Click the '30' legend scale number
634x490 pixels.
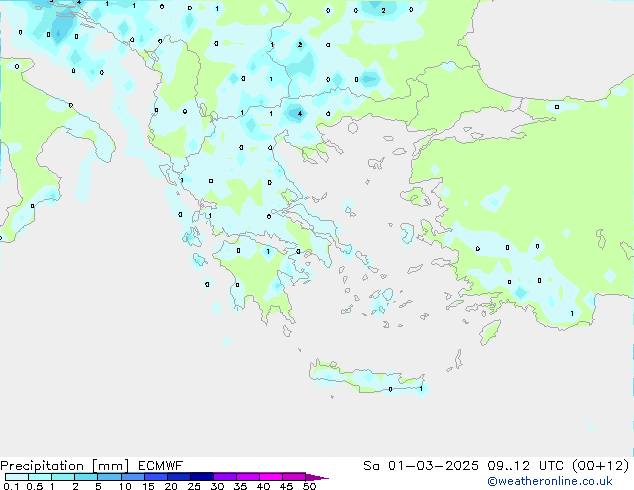tap(217, 486)
